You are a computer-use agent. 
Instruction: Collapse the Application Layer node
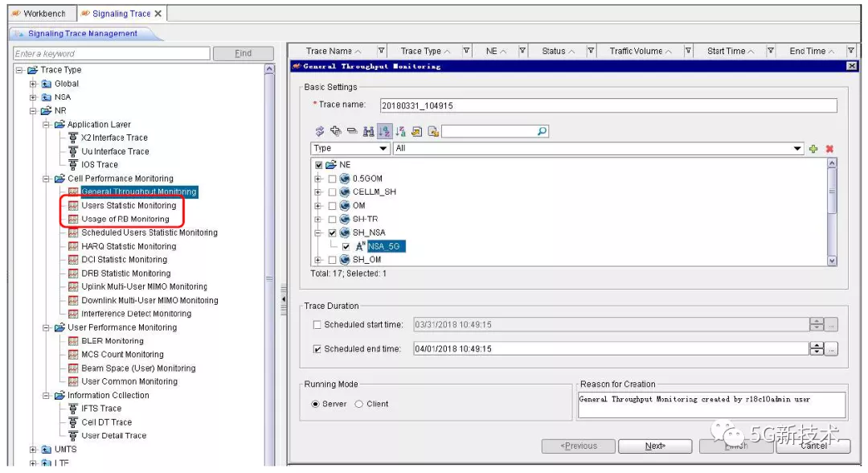pyautogui.click(x=47, y=124)
